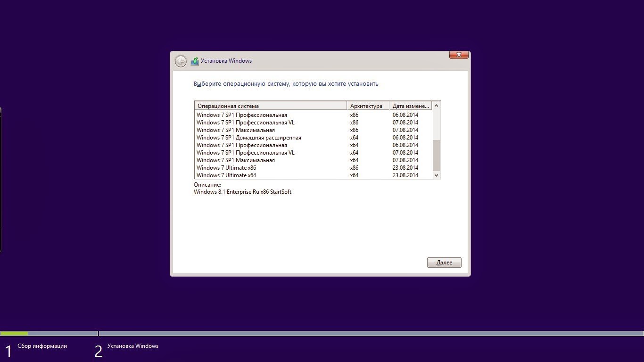Click the Сбор информации step label
Viewport: 644px width, 362px height.
point(42,346)
